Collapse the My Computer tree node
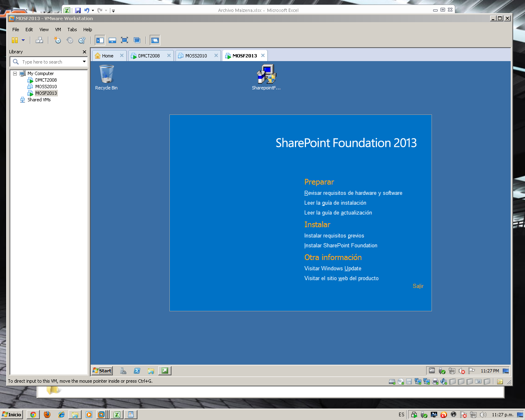The height and width of the screenshot is (420, 525). 15,73
